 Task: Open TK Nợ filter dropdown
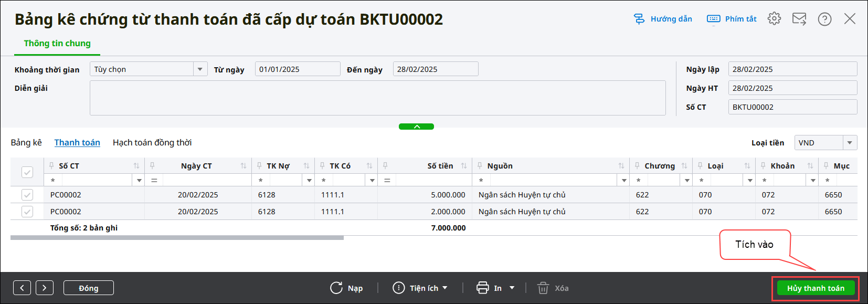309,180
